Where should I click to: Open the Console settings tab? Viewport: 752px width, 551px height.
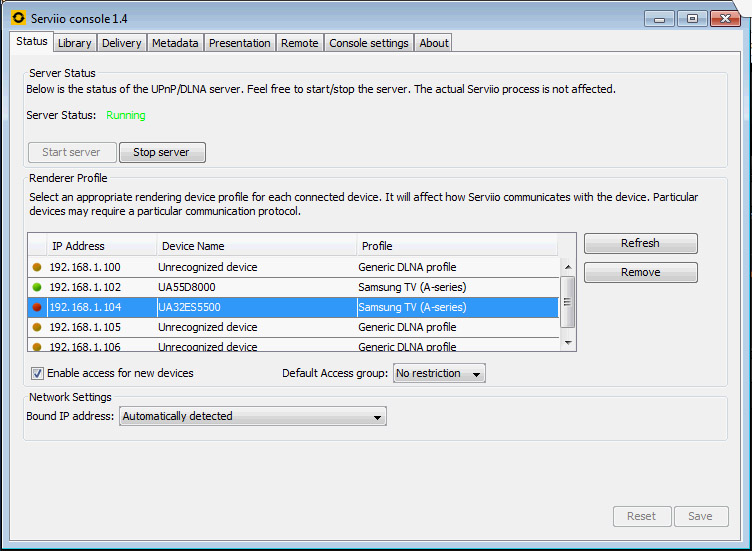click(x=368, y=43)
